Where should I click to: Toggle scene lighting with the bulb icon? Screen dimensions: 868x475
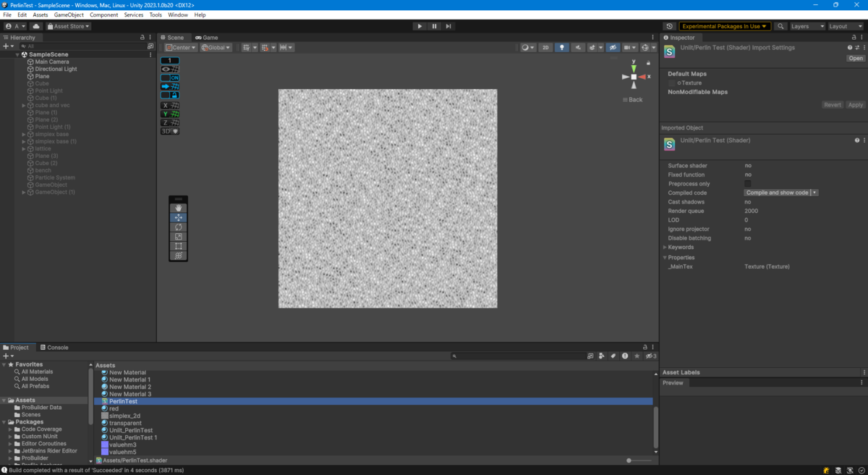coord(562,47)
